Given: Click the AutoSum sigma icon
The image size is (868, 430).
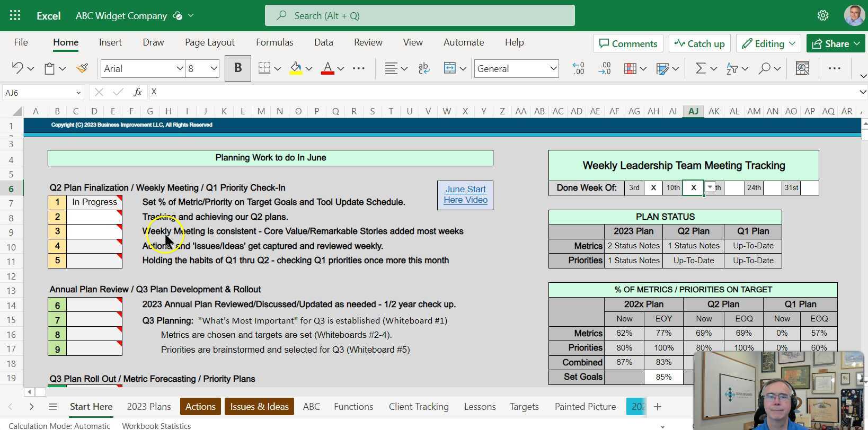Looking at the screenshot, I should 700,68.
